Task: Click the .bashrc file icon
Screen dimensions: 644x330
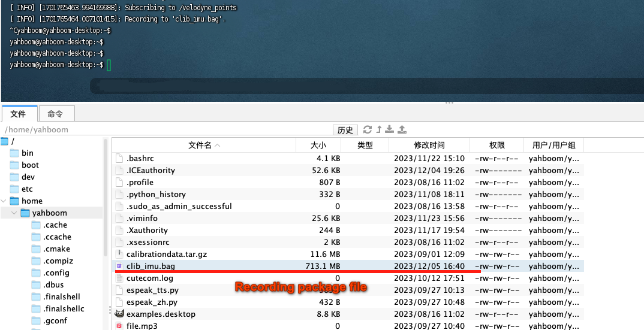Action: click(x=119, y=159)
